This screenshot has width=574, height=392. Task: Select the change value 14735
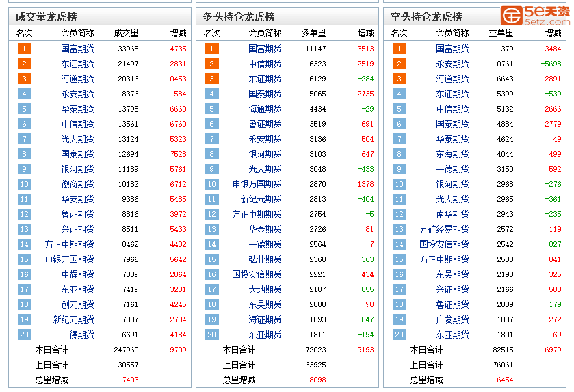coord(176,49)
